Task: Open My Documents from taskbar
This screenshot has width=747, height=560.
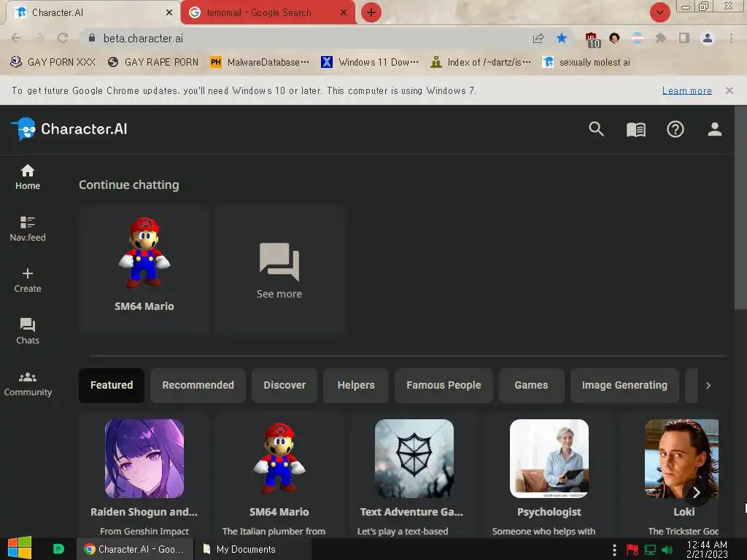Action: coord(253,549)
